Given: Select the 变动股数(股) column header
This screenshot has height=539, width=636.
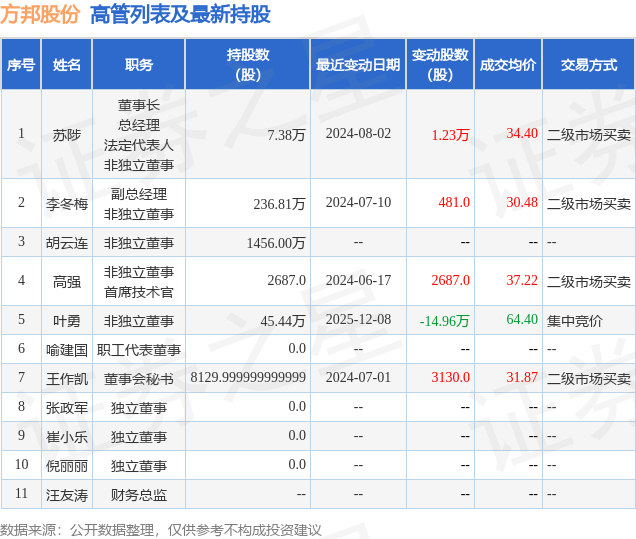Looking at the screenshot, I should click(x=440, y=64).
